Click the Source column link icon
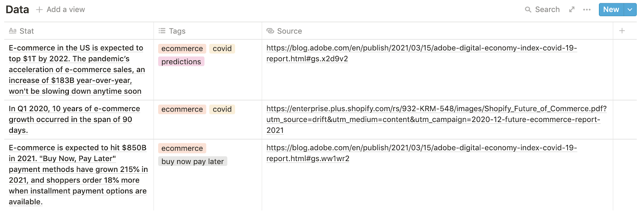The width and height of the screenshot is (644, 211). (270, 31)
